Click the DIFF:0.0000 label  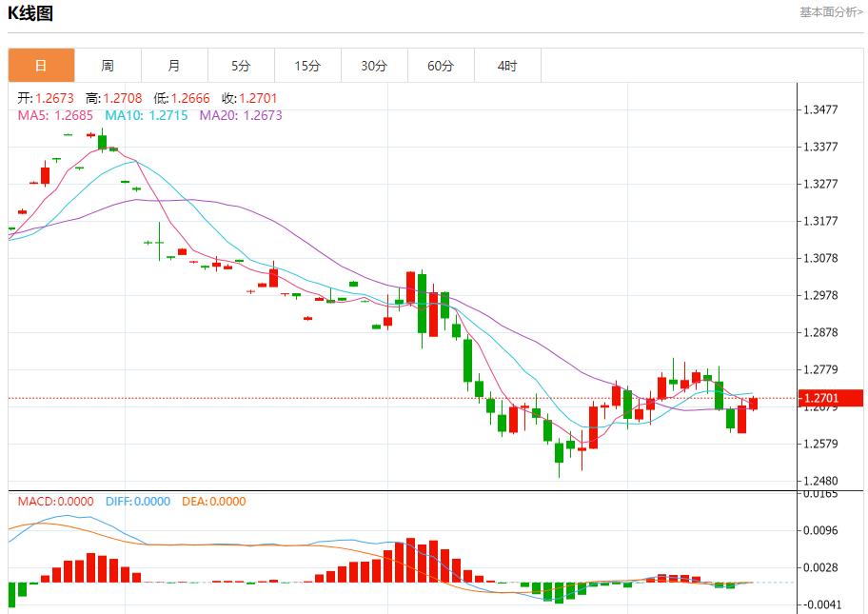[x=138, y=502]
